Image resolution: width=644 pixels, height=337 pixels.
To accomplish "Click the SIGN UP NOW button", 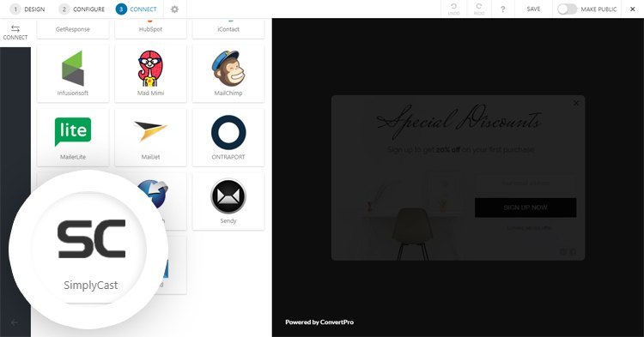I will [526, 208].
